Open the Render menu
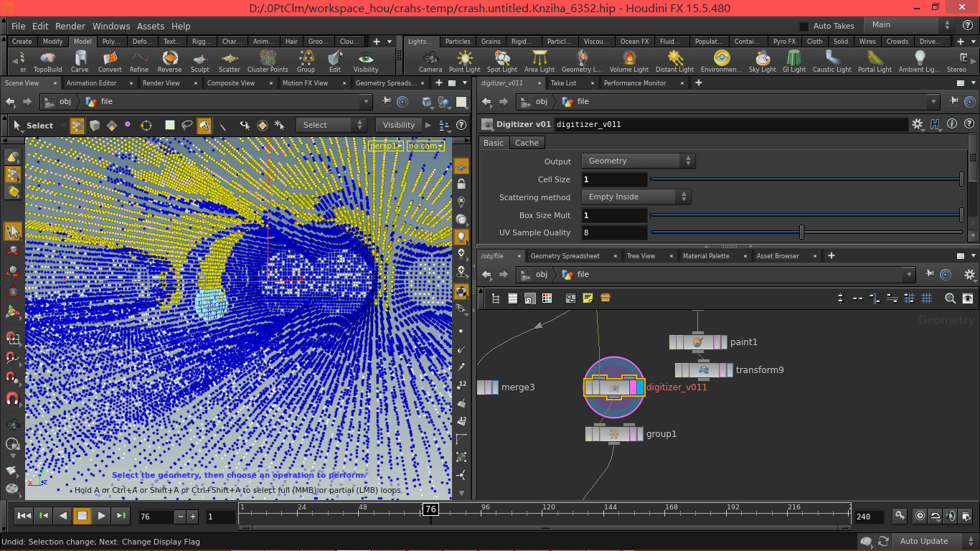The height and width of the screenshot is (551, 980). 70,26
